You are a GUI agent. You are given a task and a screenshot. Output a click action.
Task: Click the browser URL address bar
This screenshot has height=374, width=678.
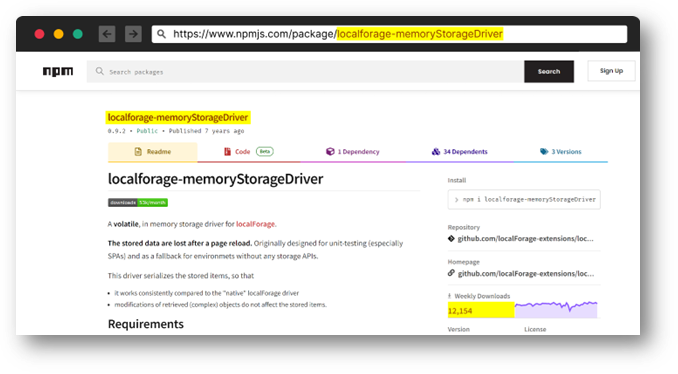(x=389, y=34)
